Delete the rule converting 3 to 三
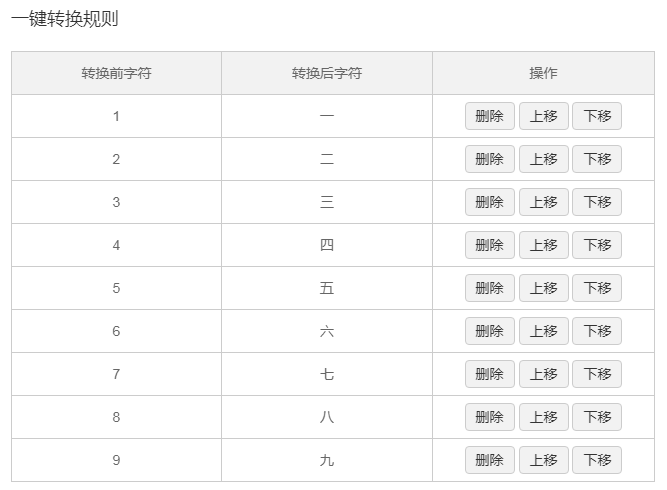This screenshot has width=667, height=490. [490, 202]
